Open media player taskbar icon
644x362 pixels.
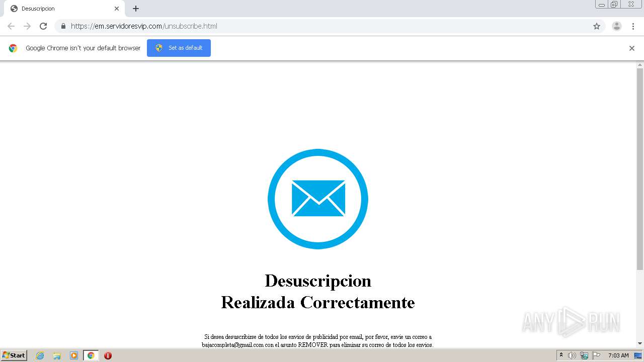[x=74, y=355]
